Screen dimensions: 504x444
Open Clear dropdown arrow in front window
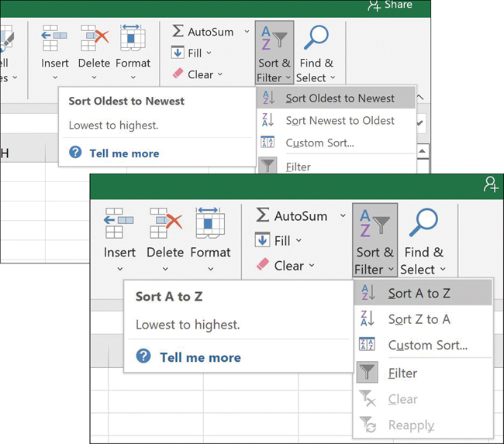click(312, 265)
